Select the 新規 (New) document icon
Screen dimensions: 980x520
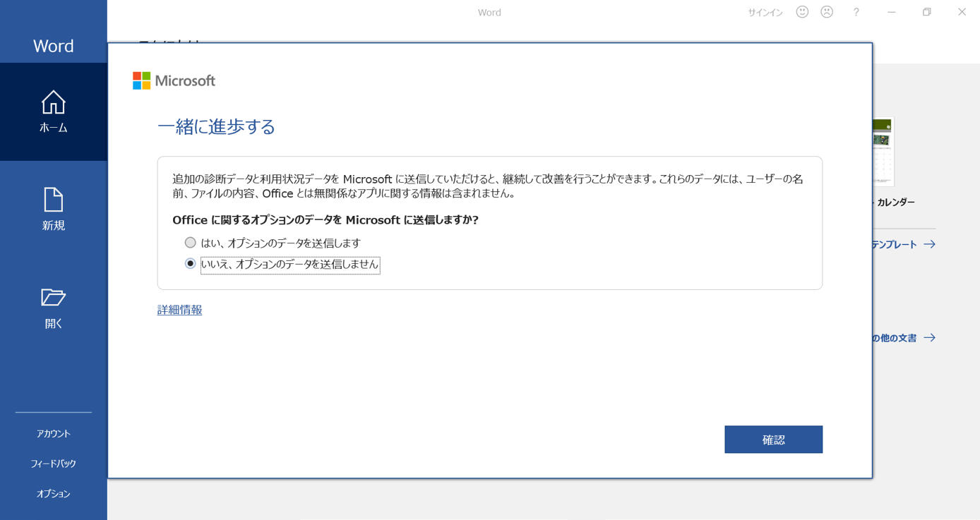tap(53, 200)
